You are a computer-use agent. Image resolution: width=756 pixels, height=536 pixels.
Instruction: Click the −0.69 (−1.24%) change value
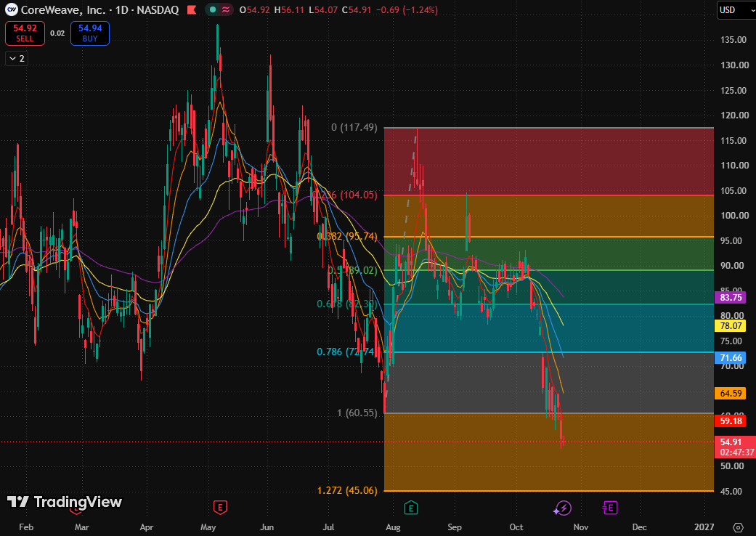click(x=407, y=10)
